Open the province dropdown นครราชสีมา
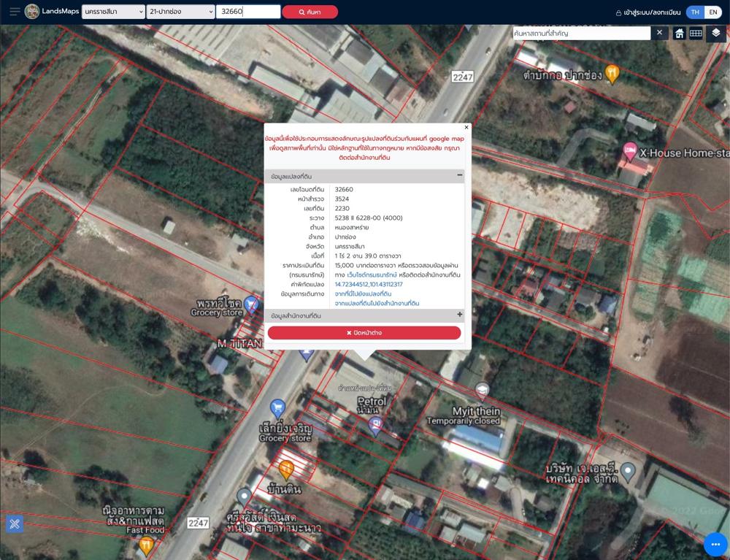This screenshot has height=560, width=730. pyautogui.click(x=114, y=12)
